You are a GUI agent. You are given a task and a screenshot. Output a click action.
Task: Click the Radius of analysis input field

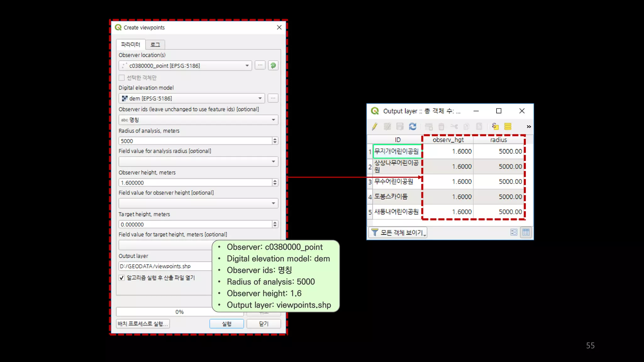pos(195,141)
